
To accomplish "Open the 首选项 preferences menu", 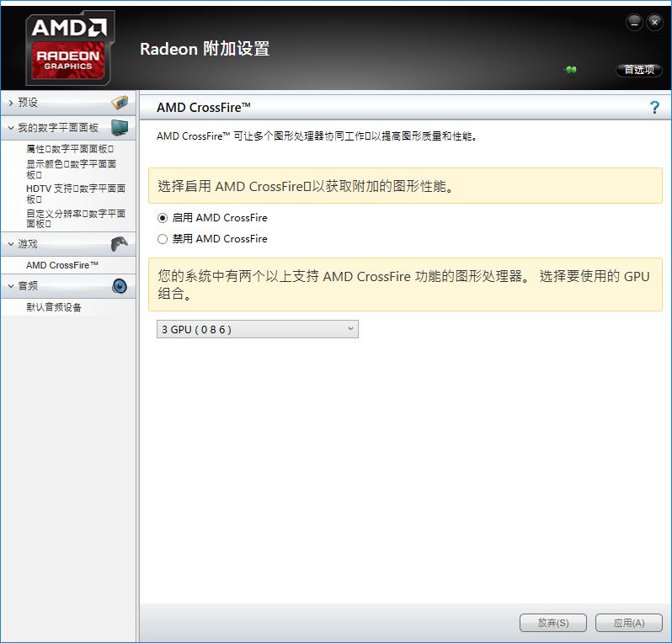I will pos(639,69).
